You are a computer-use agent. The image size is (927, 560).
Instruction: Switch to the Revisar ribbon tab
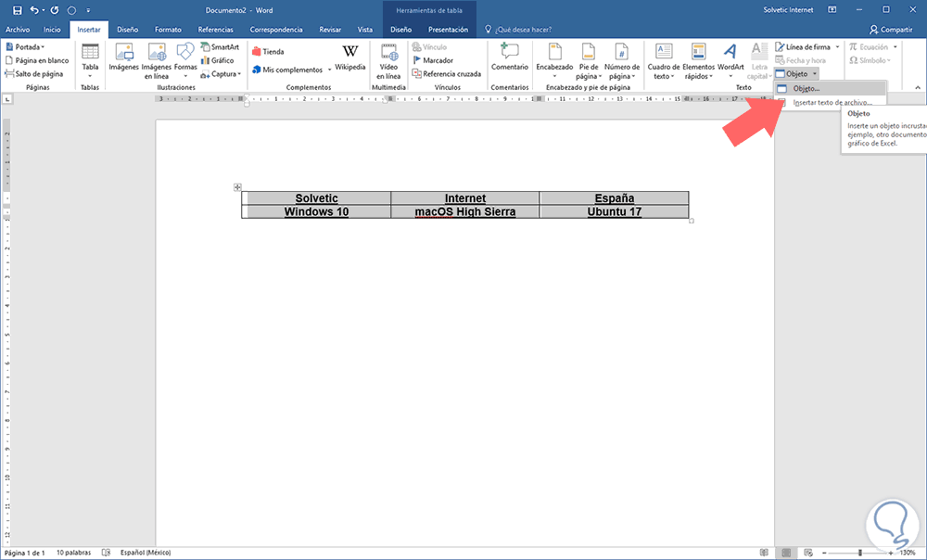[330, 29]
